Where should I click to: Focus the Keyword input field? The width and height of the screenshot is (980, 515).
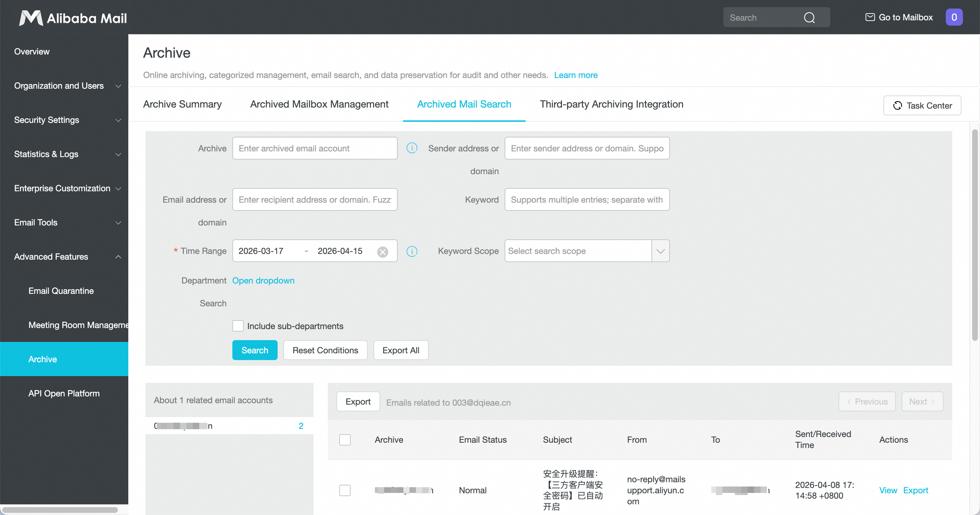587,199
